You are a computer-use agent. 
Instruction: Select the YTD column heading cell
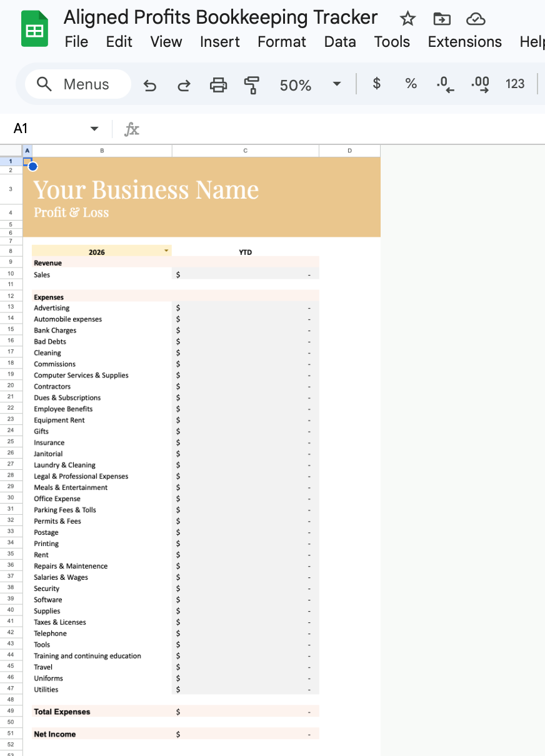click(246, 252)
